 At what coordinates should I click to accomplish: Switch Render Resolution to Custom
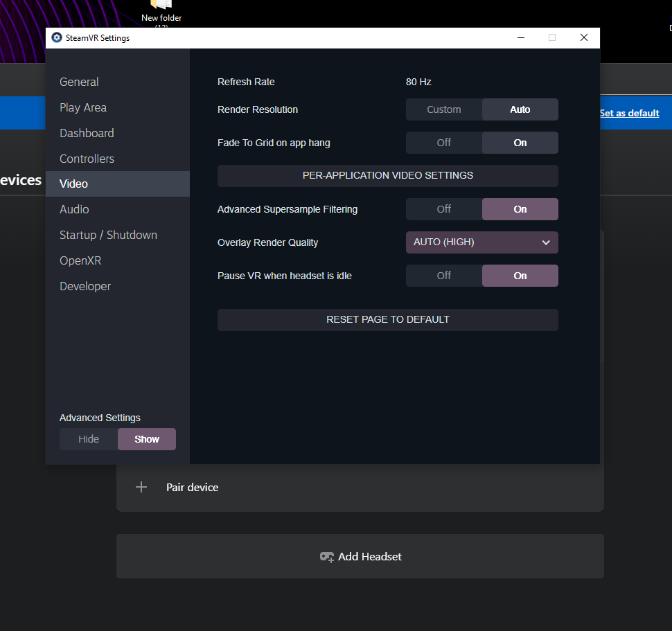coord(443,109)
